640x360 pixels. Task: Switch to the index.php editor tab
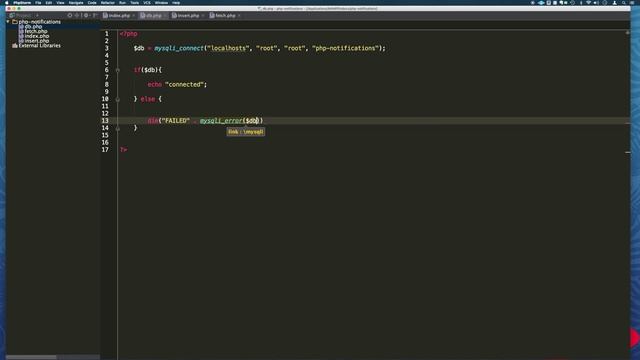click(119, 16)
